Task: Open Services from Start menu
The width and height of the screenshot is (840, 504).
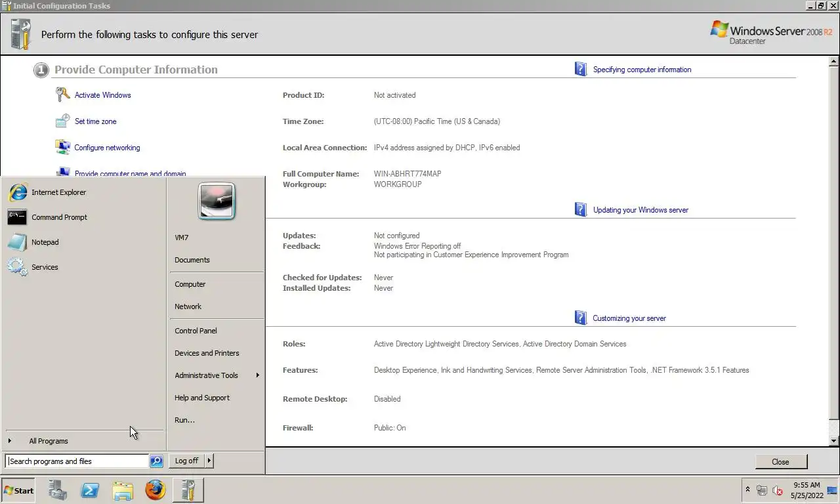Action: pos(83,267)
